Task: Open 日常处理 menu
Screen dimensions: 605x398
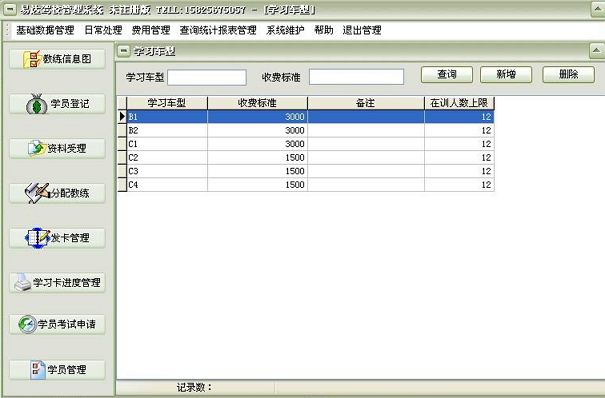Action: [103, 30]
